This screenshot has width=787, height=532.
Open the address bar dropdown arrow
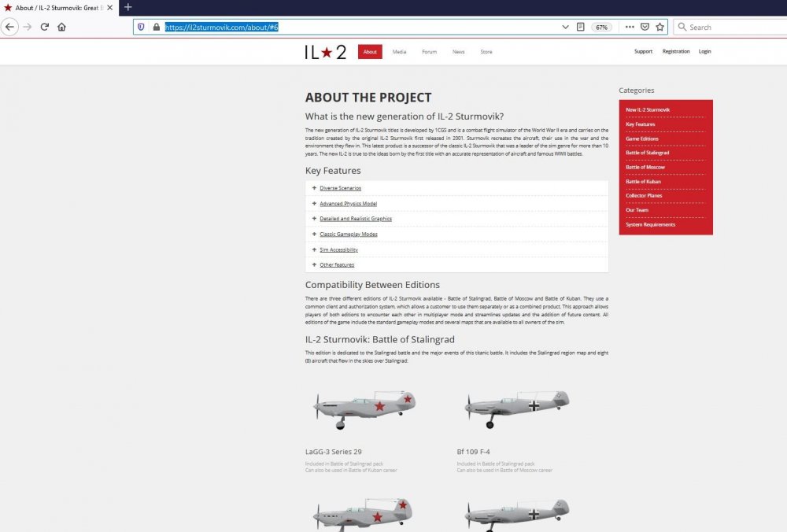565,26
